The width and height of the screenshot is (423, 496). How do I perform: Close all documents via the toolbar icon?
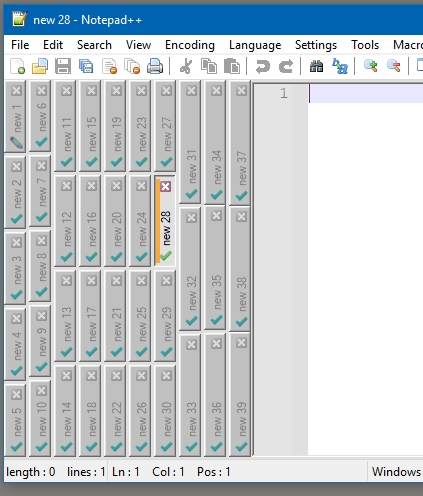coord(132,66)
